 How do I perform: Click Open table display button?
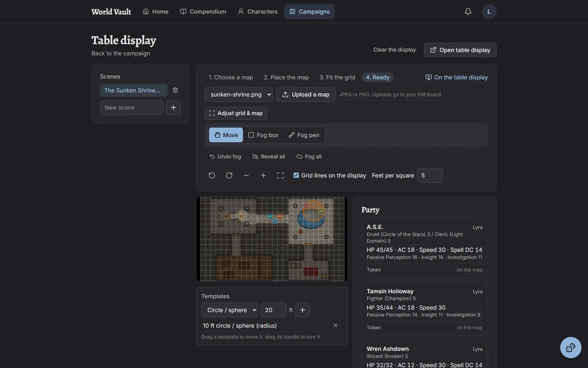(x=460, y=50)
